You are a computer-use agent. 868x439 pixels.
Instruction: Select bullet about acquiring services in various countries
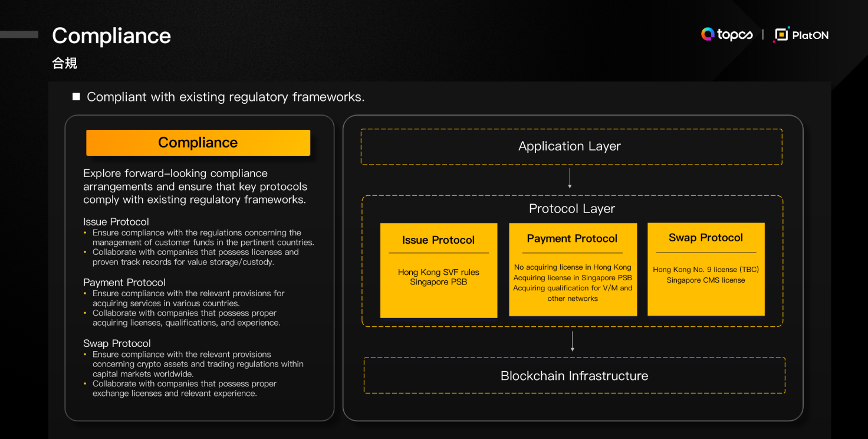pyautogui.click(x=189, y=298)
